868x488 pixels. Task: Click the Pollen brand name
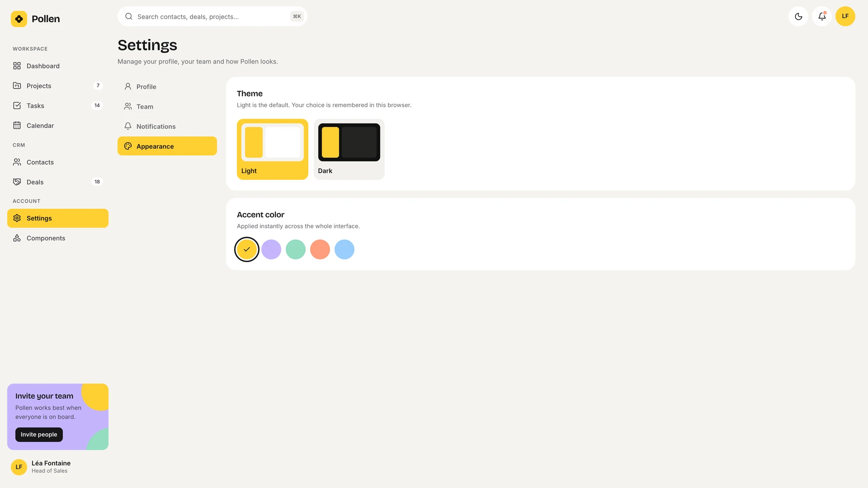pyautogui.click(x=46, y=19)
